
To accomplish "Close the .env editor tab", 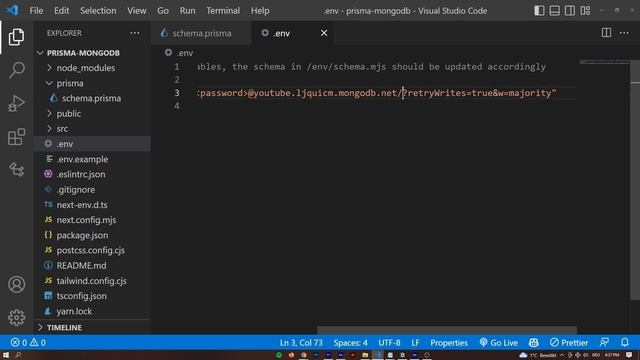I will [324, 33].
